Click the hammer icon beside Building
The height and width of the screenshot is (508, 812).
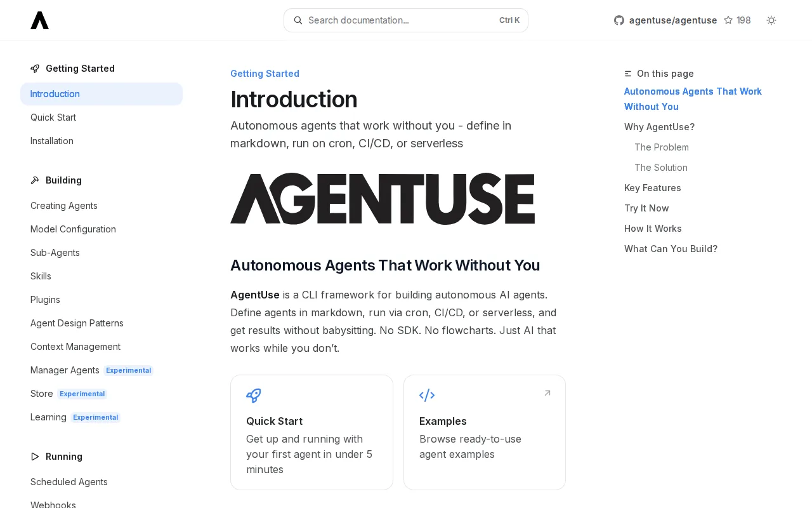point(35,180)
